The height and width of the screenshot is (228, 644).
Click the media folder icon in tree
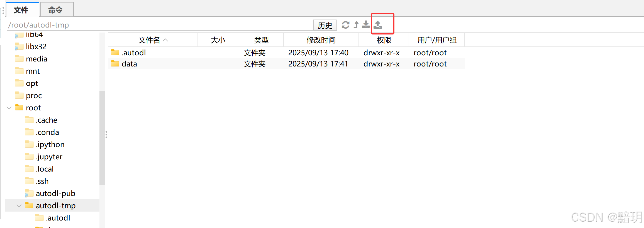pyautogui.click(x=19, y=58)
